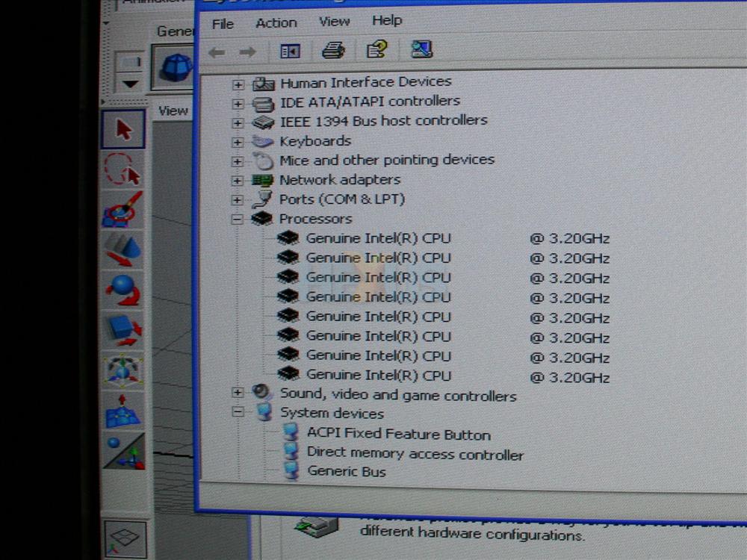747x560 pixels.
Task: Click the Keyboards category icon
Action: [x=262, y=141]
